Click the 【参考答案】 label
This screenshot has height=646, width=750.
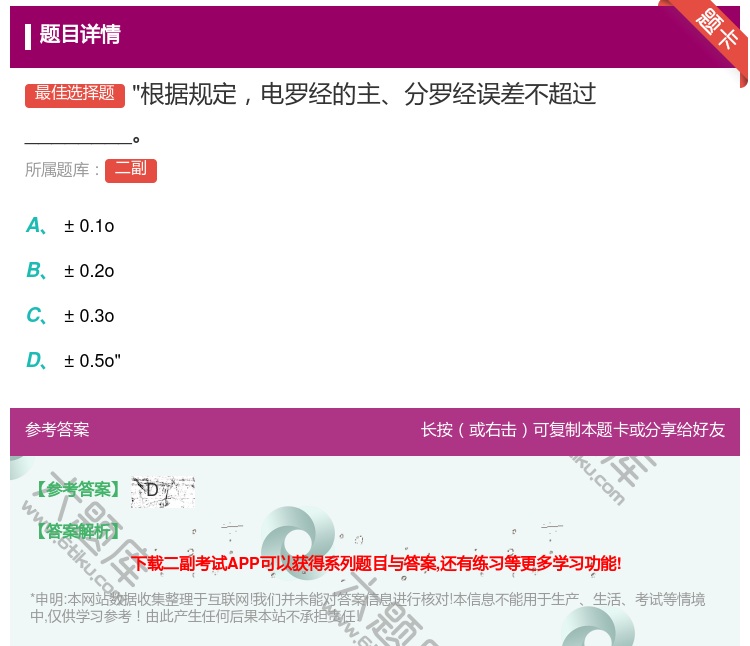(78, 490)
